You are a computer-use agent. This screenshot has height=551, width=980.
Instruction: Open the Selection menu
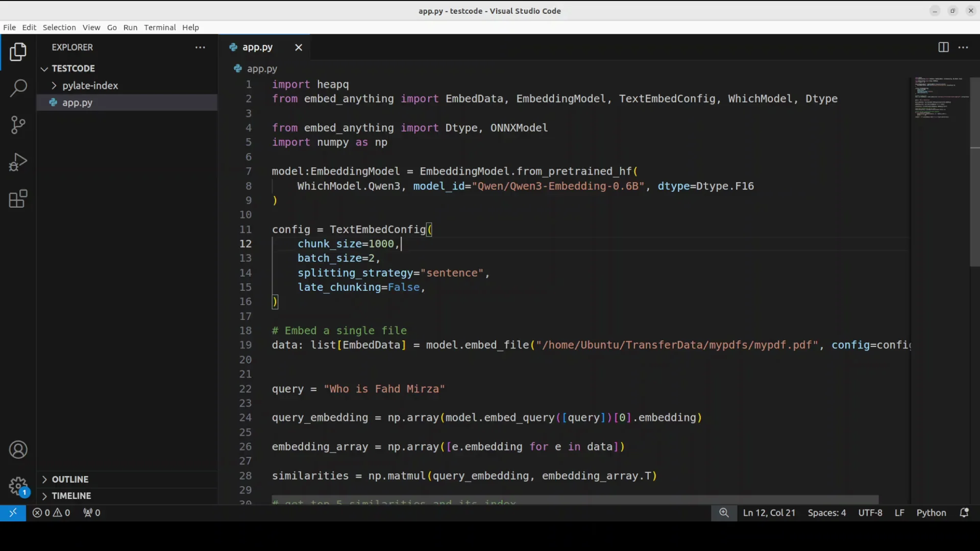(x=59, y=28)
